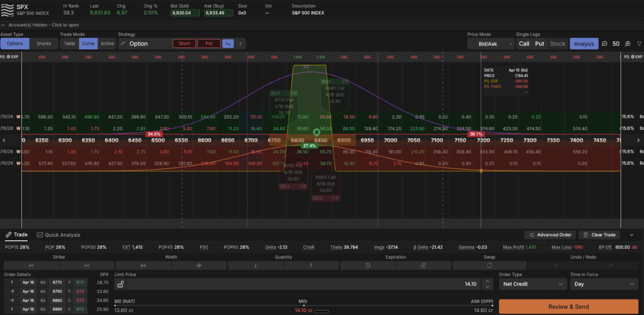This screenshot has width=644, height=315.
Task: Unlock the Limit Price lock icon
Action: click(120, 284)
